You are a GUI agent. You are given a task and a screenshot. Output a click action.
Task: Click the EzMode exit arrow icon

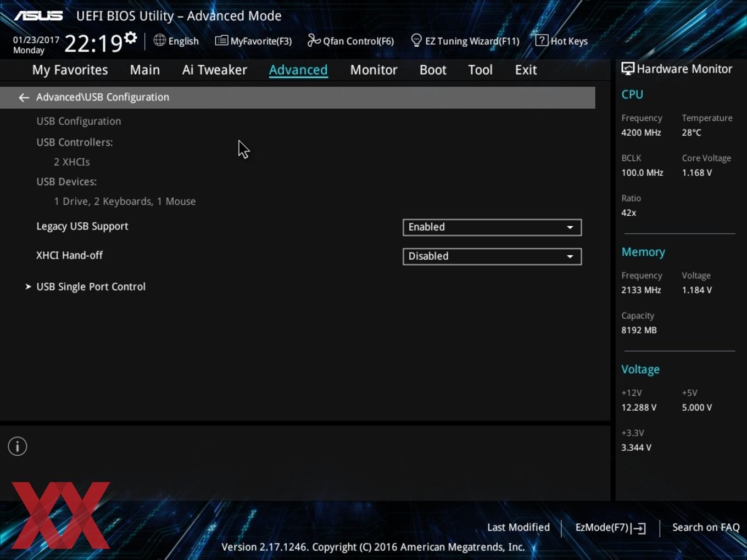coord(639,528)
